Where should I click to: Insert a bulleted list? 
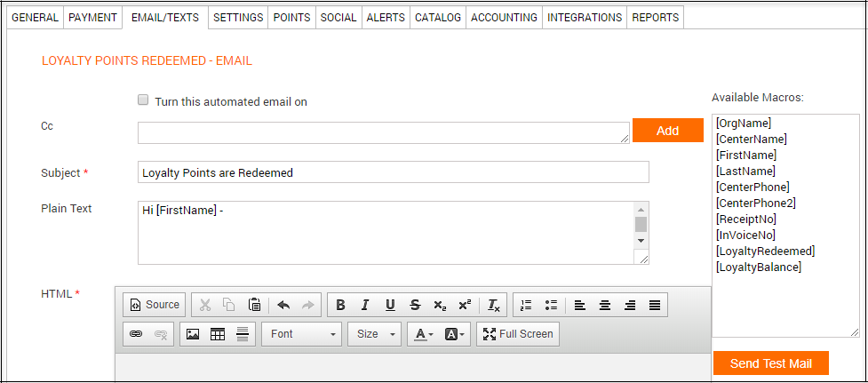tap(551, 305)
